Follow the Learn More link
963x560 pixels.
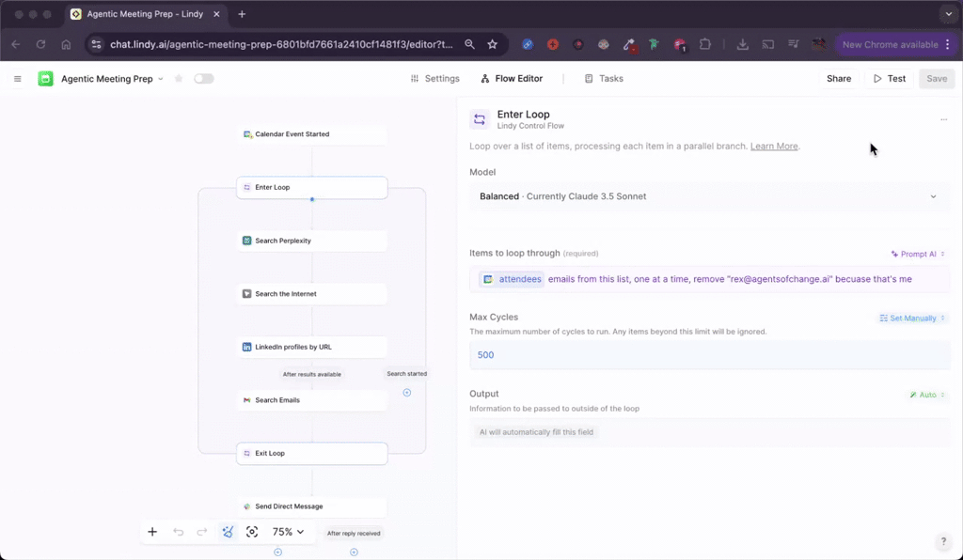773,147
